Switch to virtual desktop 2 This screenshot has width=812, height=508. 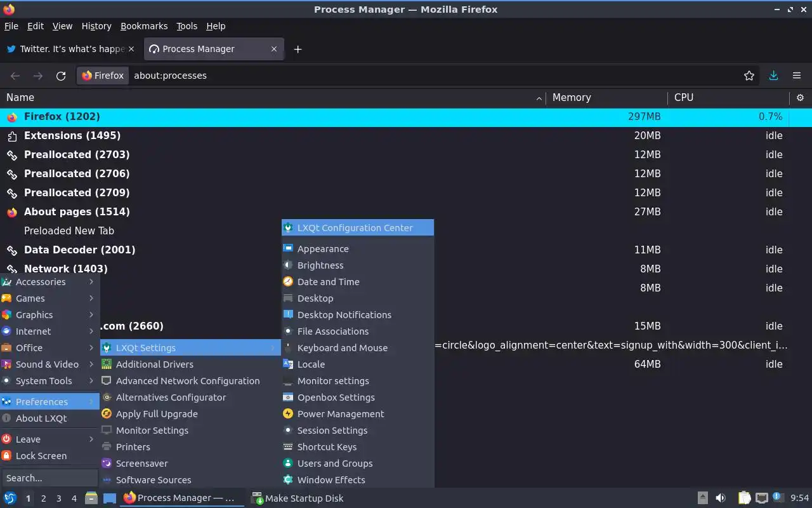click(x=43, y=498)
